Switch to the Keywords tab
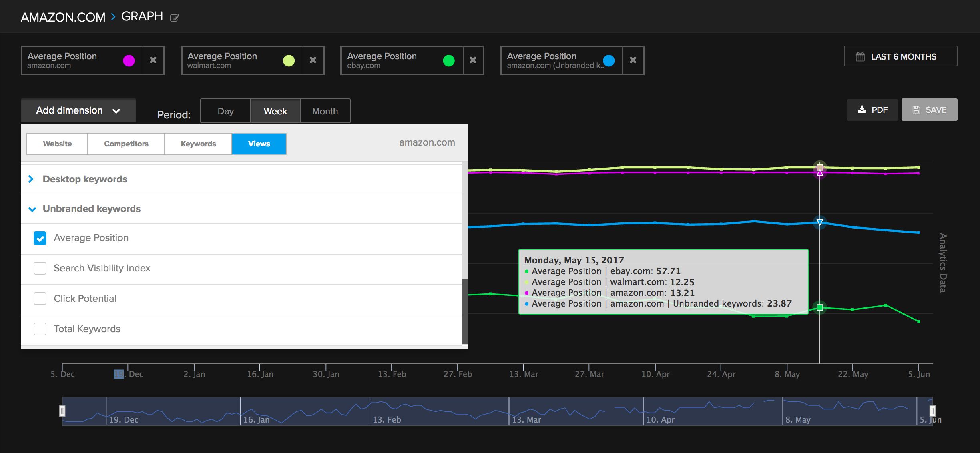This screenshot has width=980, height=453. 198,144
